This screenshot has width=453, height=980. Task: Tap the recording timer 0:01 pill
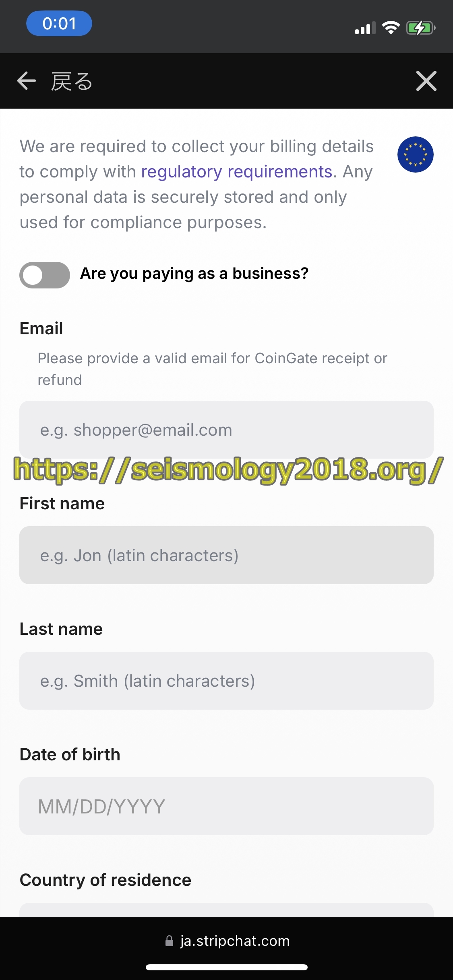59,23
